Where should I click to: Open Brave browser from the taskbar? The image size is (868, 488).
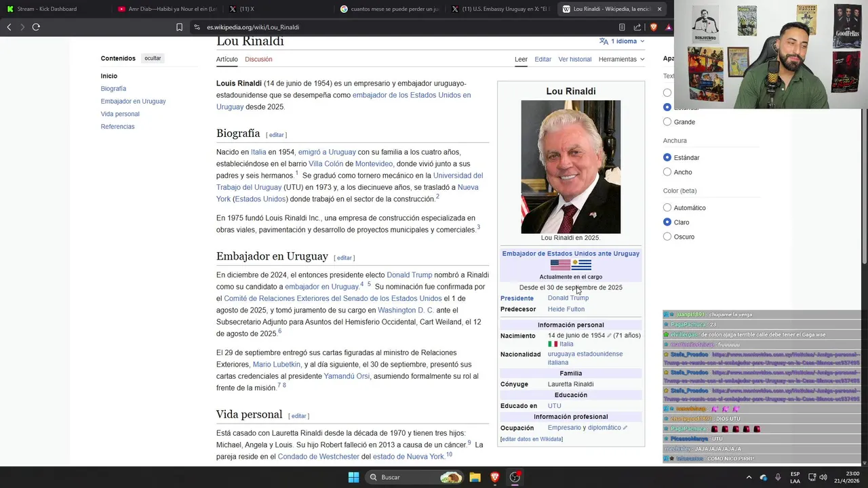point(495,477)
